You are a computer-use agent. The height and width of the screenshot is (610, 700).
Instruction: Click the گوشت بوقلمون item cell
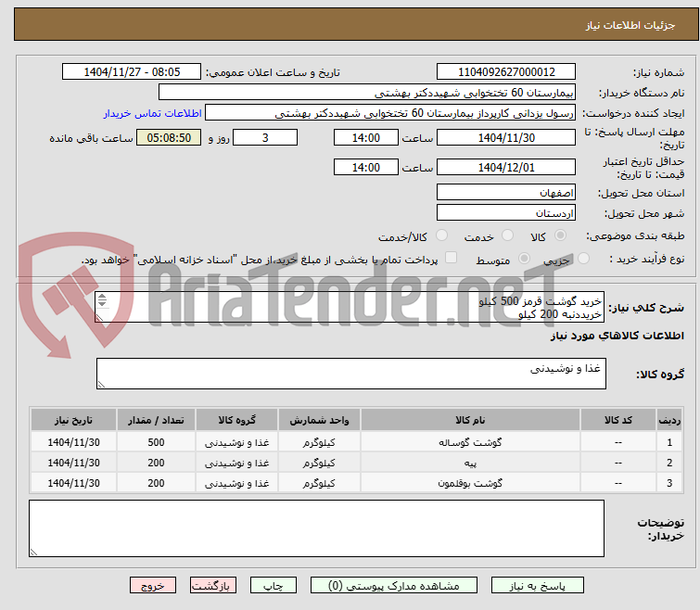point(470,483)
